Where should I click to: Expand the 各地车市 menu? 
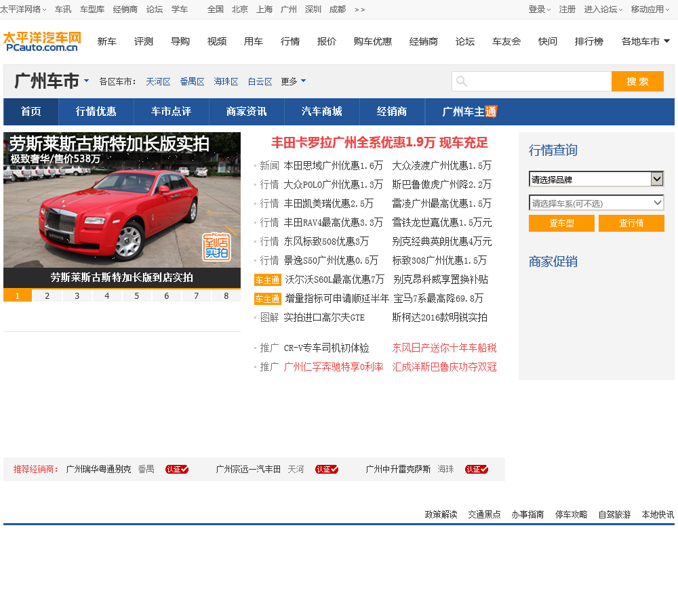click(x=645, y=41)
